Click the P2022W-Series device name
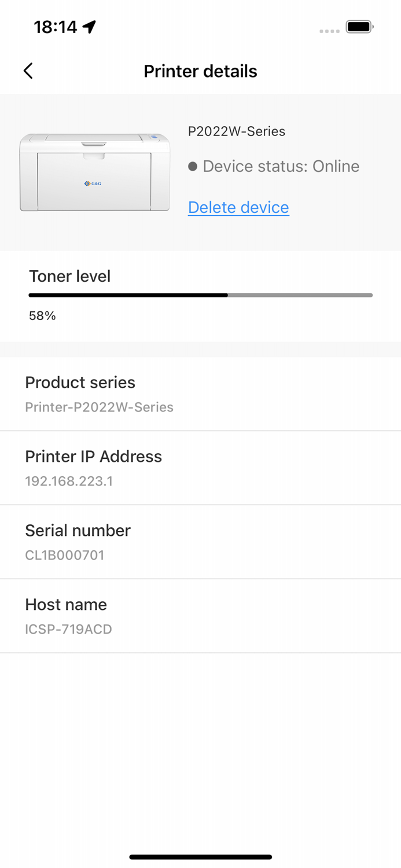 (237, 131)
